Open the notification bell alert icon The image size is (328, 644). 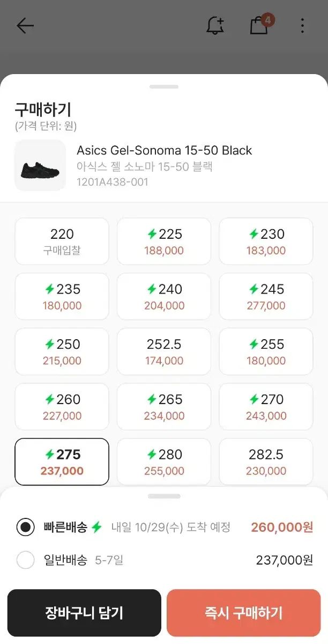(215, 26)
